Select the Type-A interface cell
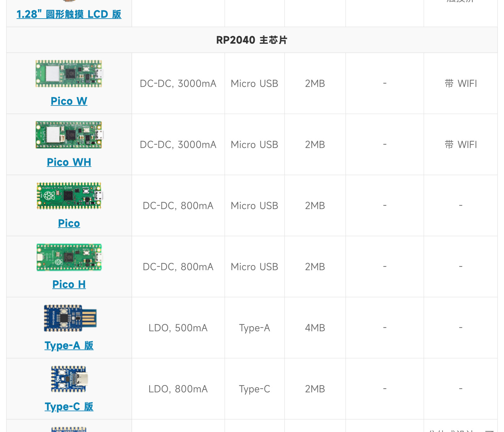504x432 pixels. point(255,328)
